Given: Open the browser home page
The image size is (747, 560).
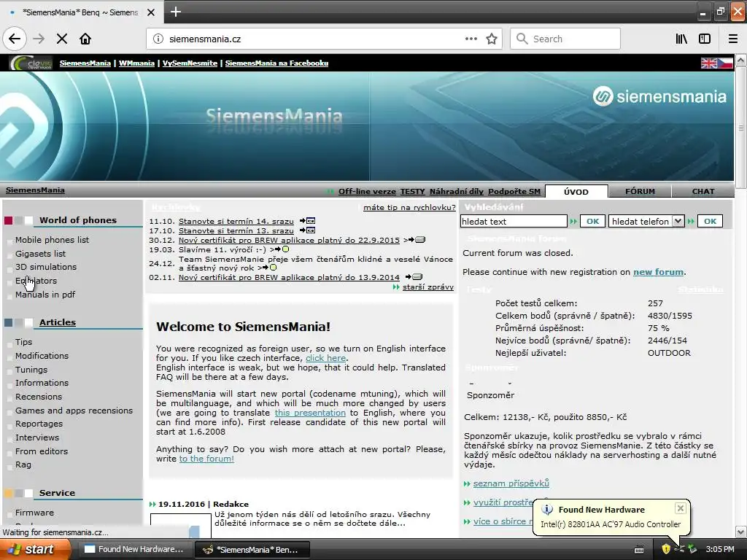Looking at the screenshot, I should click(x=85, y=39).
